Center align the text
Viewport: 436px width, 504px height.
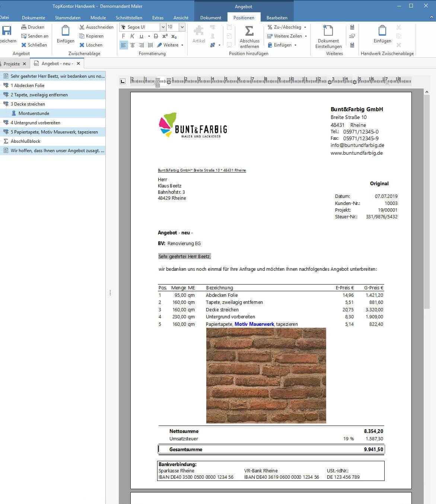tap(132, 45)
